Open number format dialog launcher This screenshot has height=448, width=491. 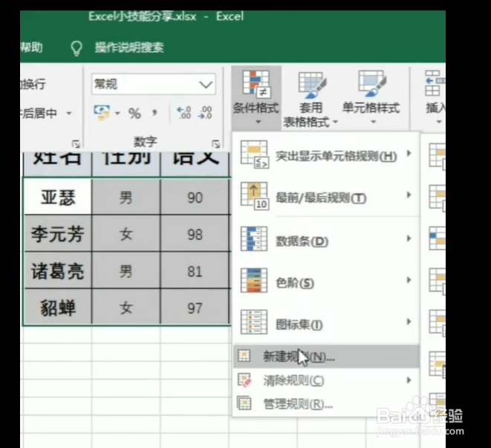coord(215,144)
